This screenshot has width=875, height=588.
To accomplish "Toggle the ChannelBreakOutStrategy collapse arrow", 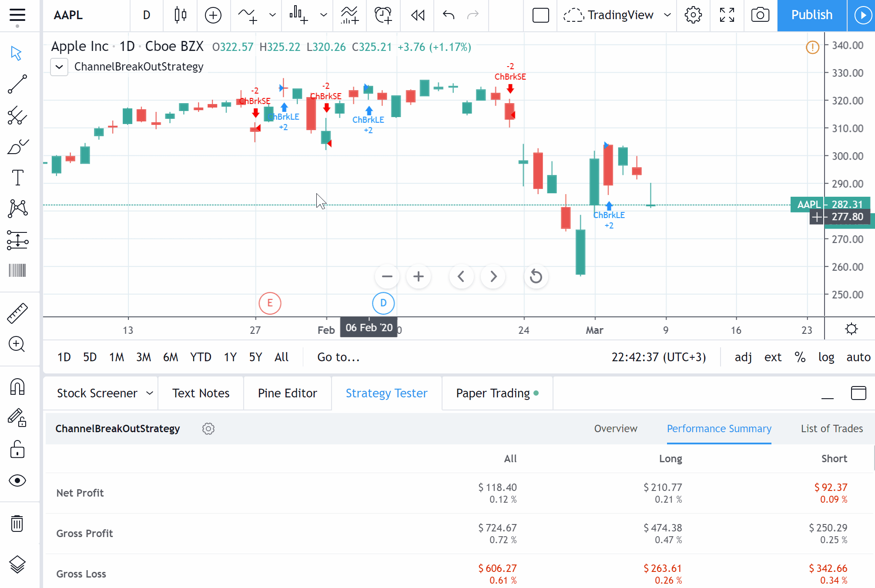I will (59, 67).
